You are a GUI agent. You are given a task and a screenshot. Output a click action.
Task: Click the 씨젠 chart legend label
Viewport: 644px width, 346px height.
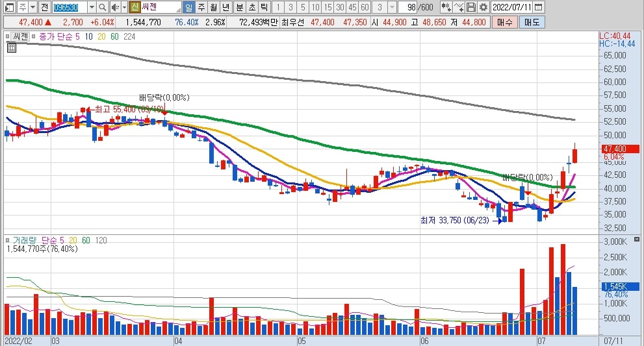click(21, 36)
